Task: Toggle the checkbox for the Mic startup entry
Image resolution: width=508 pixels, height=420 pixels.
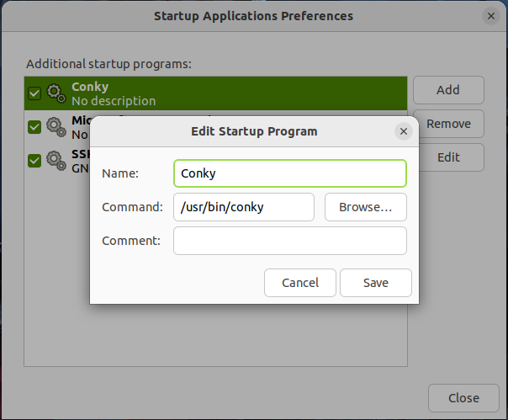Action: 34,127
